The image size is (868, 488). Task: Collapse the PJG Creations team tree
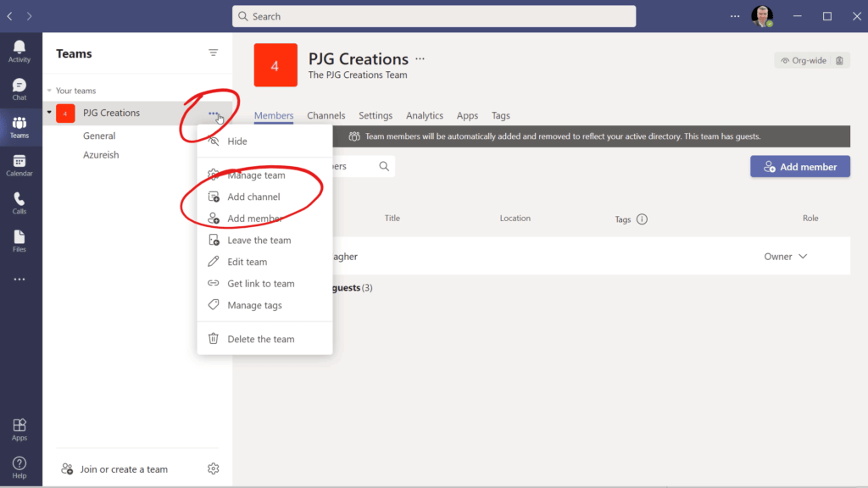(49, 113)
